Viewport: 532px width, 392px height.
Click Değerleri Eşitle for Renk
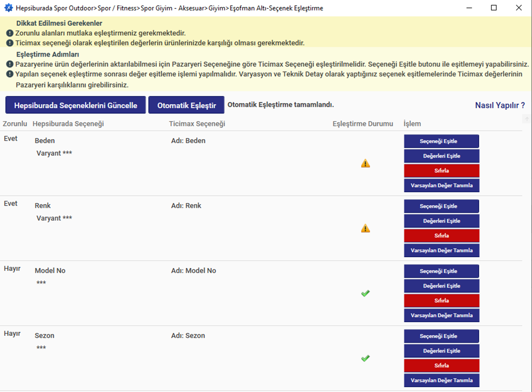(x=441, y=221)
